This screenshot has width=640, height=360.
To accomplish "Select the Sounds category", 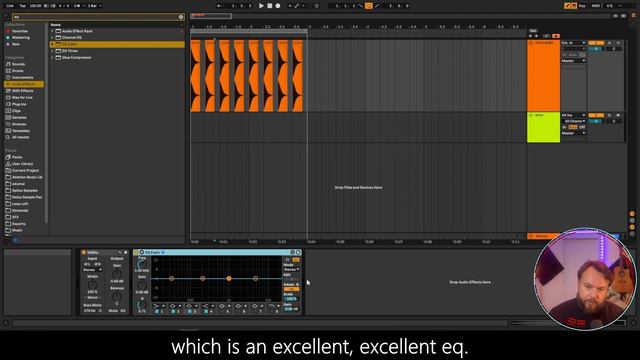I will pyautogui.click(x=18, y=64).
